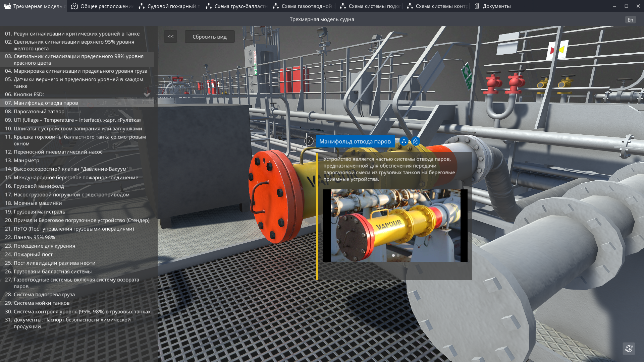Select 25. Пост ликвидации разлива нефти
Screen dimensions: 644x362
click(x=77, y=263)
